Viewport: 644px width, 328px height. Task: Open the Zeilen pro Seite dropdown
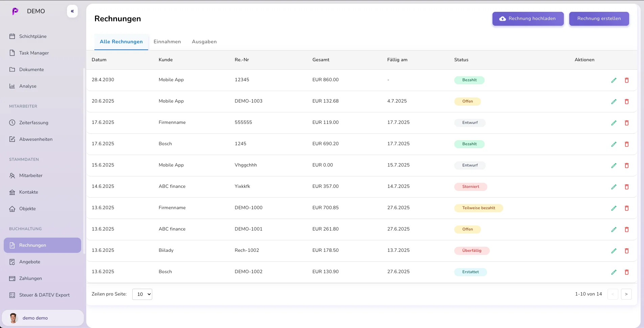[142, 294]
